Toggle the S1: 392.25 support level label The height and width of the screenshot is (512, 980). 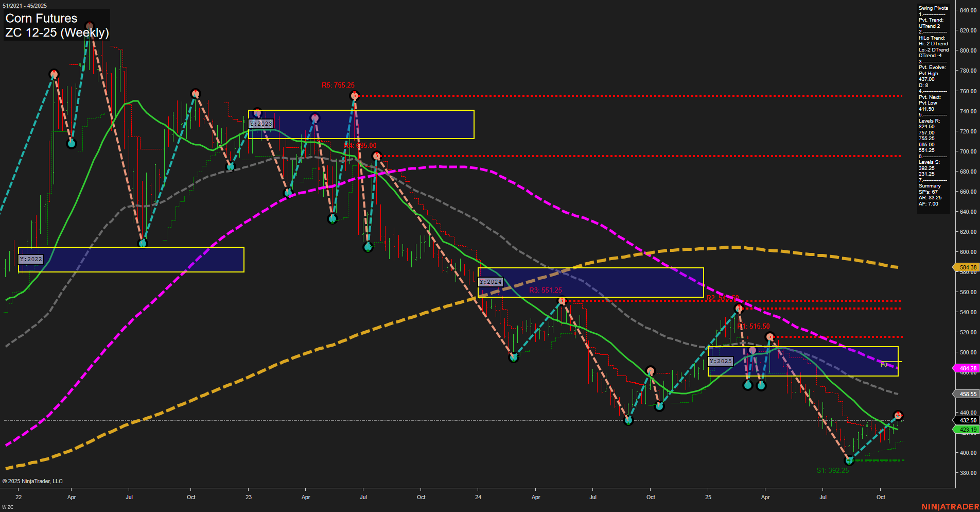pos(832,470)
